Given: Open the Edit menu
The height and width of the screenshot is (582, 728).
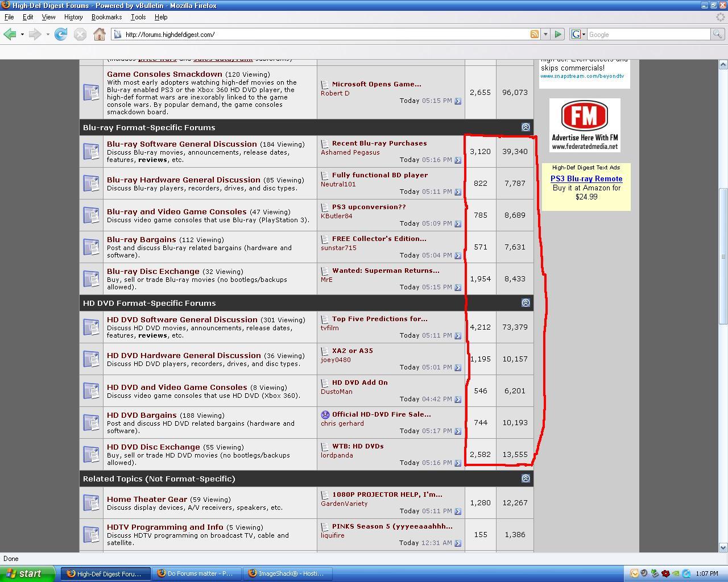Looking at the screenshot, I should pos(28,17).
